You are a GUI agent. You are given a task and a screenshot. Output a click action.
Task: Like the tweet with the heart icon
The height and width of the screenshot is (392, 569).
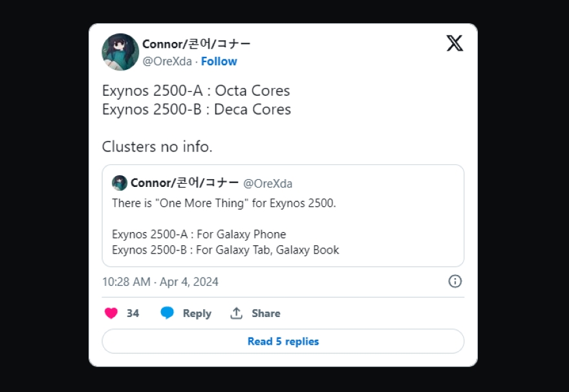111,313
